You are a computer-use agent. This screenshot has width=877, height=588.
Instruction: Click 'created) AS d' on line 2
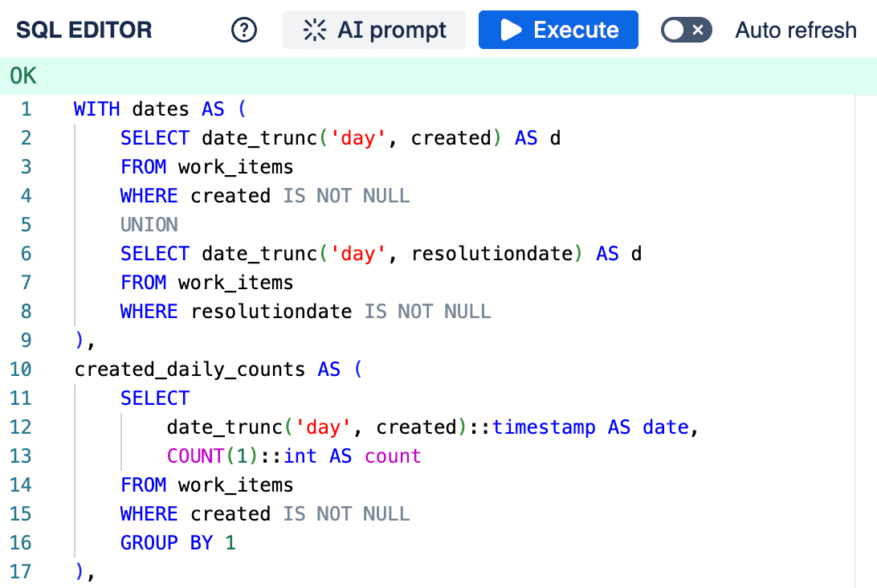point(485,137)
